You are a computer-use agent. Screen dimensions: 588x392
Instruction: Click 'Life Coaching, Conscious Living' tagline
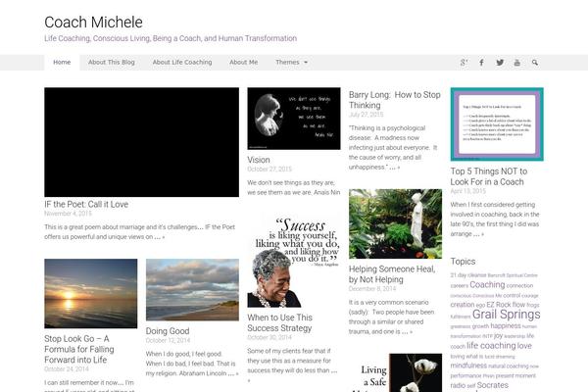click(x=171, y=38)
